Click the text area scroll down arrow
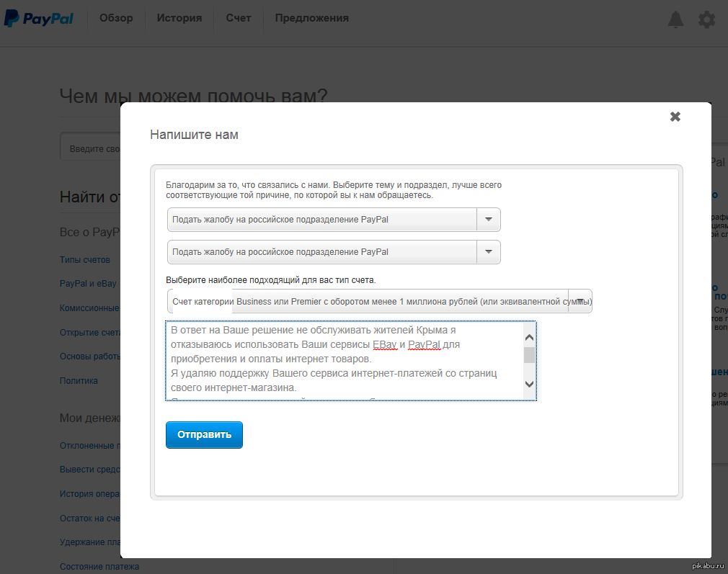The image size is (728, 574). pos(529,384)
